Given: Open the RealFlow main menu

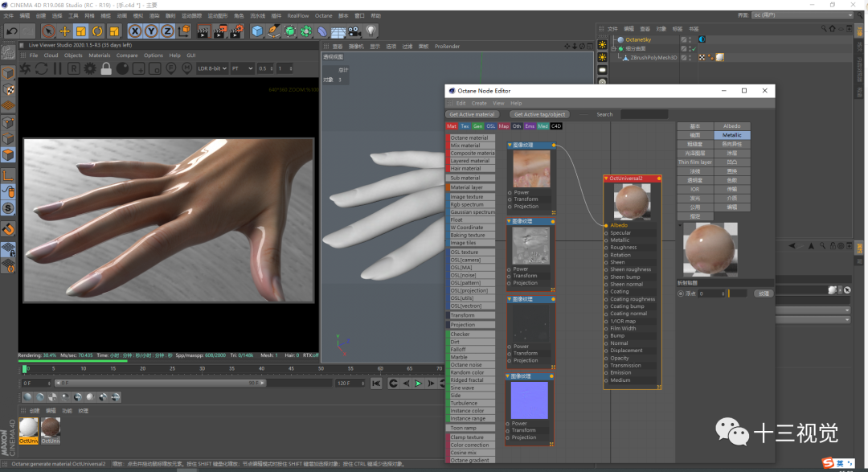Looking at the screenshot, I should (x=298, y=15).
